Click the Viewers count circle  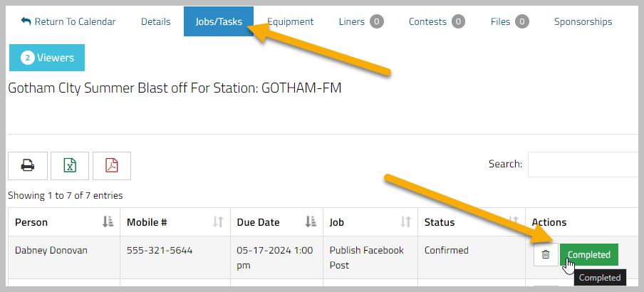click(x=28, y=58)
